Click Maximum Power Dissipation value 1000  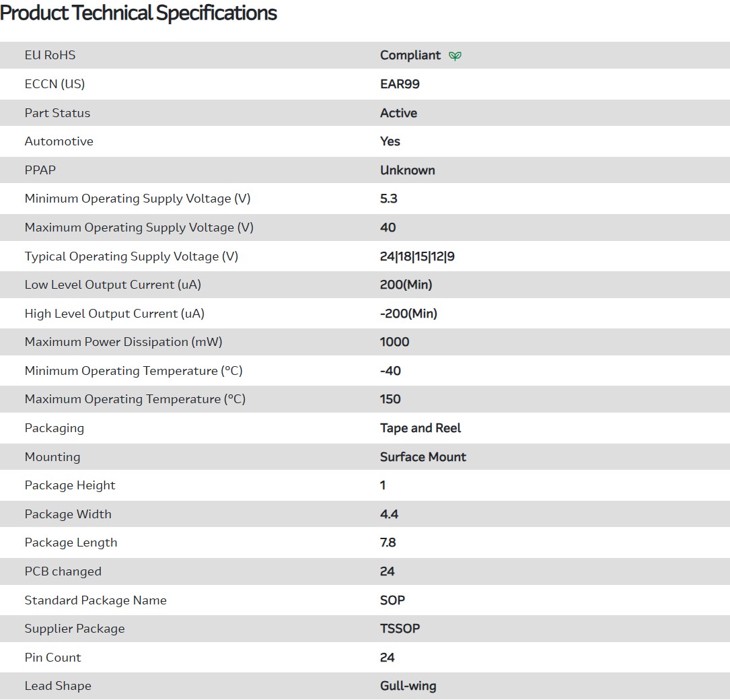pyautogui.click(x=394, y=342)
